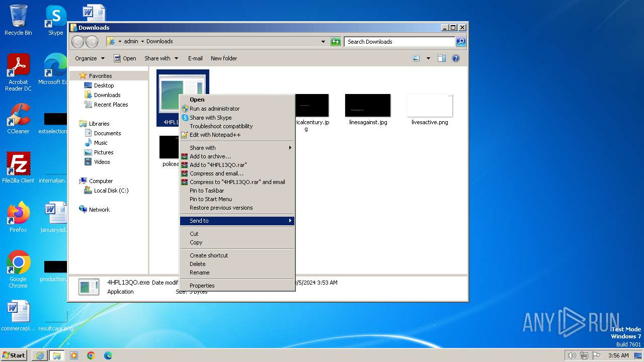Open the Skype desktop shortcut

click(x=55, y=20)
